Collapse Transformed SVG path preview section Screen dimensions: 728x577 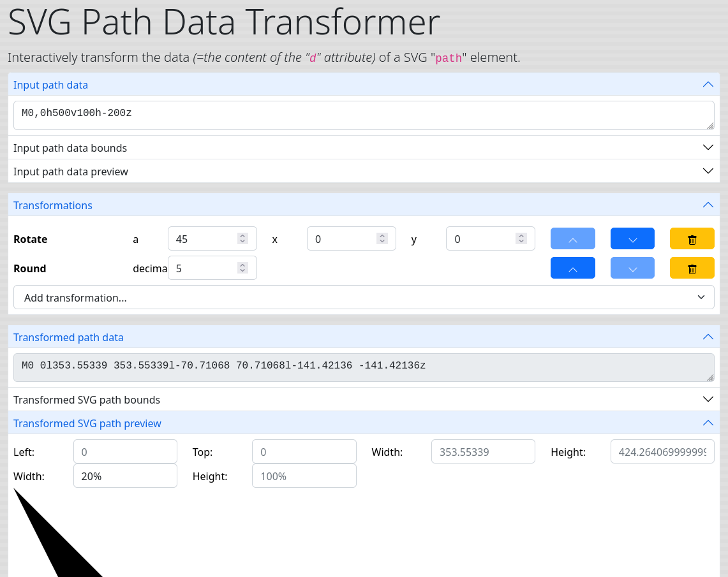pos(708,423)
